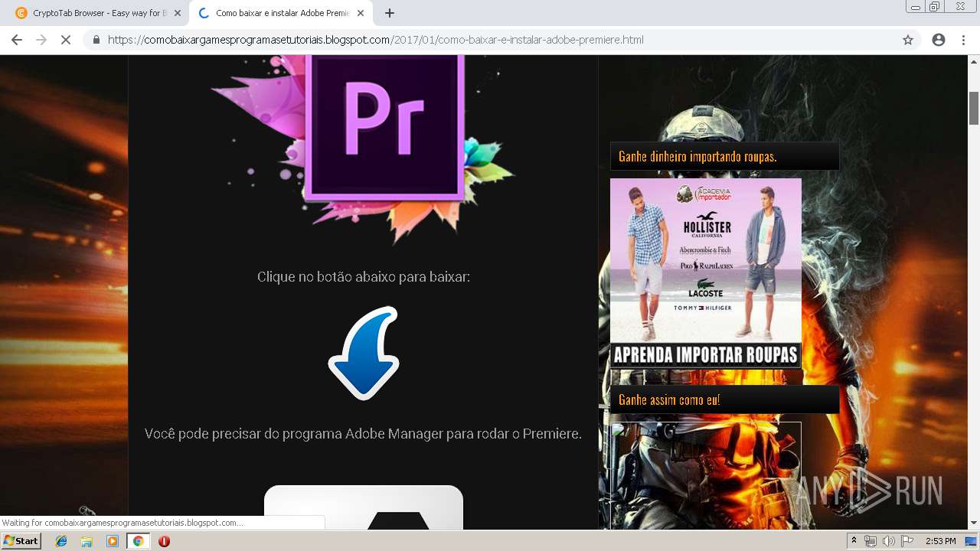
Task: Show hidden system tray icons
Action: (854, 540)
